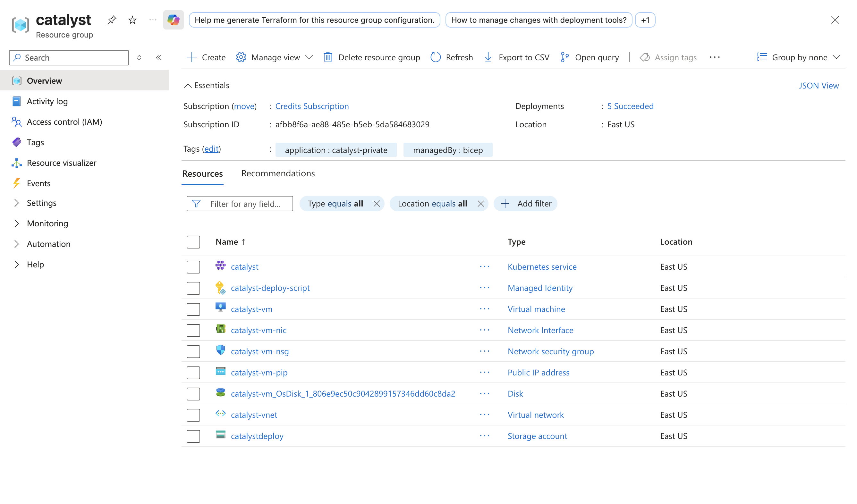Remove the Location equals all filter
The image size is (857, 504).
coord(480,204)
